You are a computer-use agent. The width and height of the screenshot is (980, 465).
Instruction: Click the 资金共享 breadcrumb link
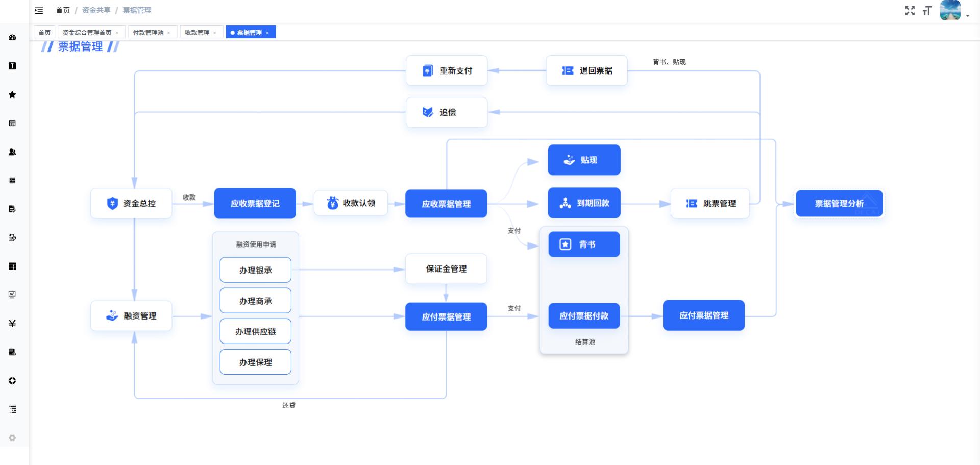(96, 10)
